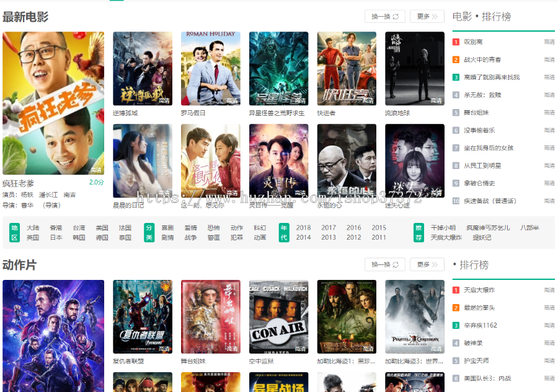Open 更多 link in 动作片 section
This screenshot has width=558, height=392.
[427, 264]
